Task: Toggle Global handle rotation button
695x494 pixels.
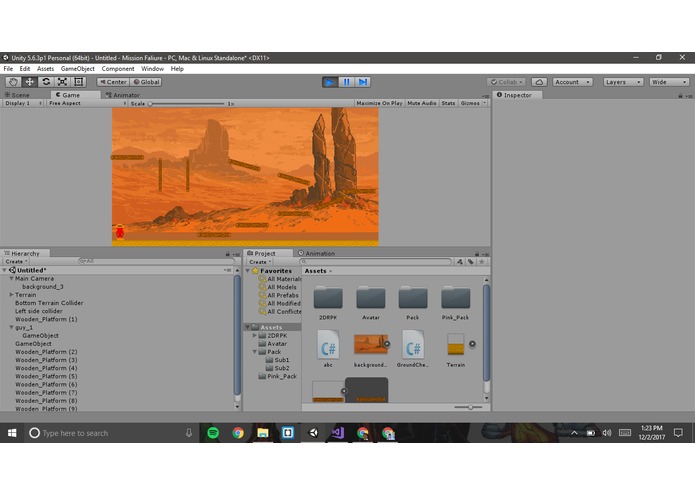Action: [146, 82]
